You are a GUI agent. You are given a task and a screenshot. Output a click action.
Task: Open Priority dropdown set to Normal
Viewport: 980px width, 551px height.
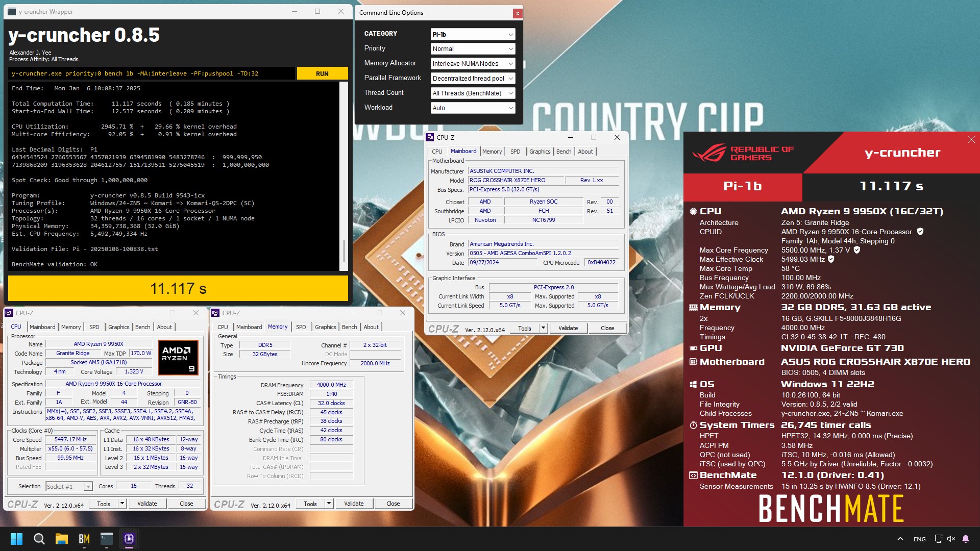pyautogui.click(x=473, y=49)
